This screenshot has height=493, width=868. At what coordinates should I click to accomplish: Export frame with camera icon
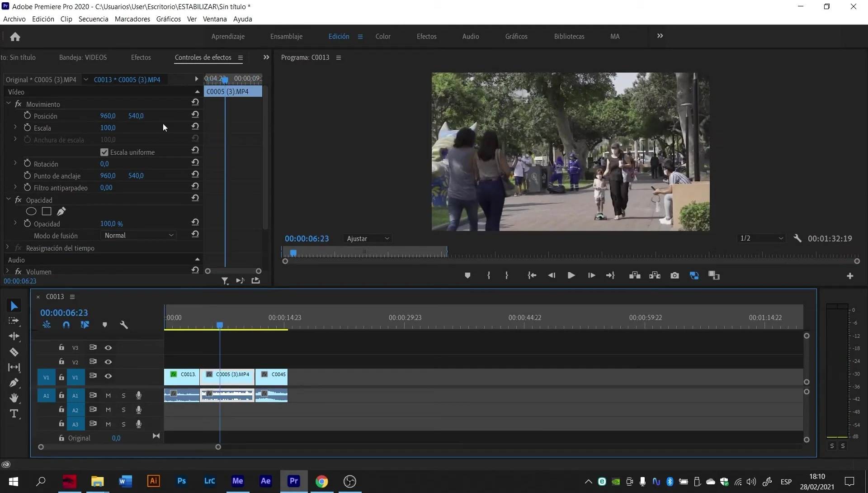tap(675, 275)
